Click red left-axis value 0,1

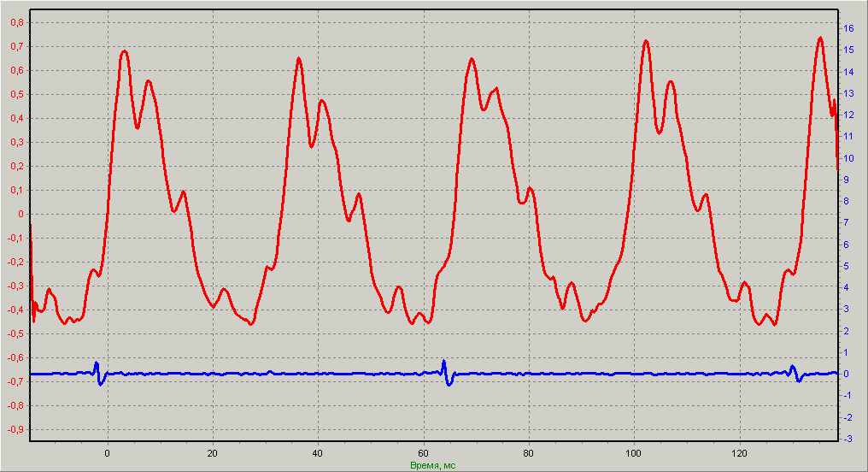(16, 190)
